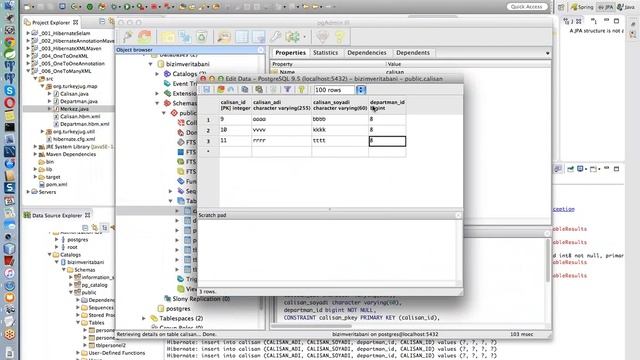Click the drop object trash icon
This screenshot has height=360, width=640.
pos(202,37)
